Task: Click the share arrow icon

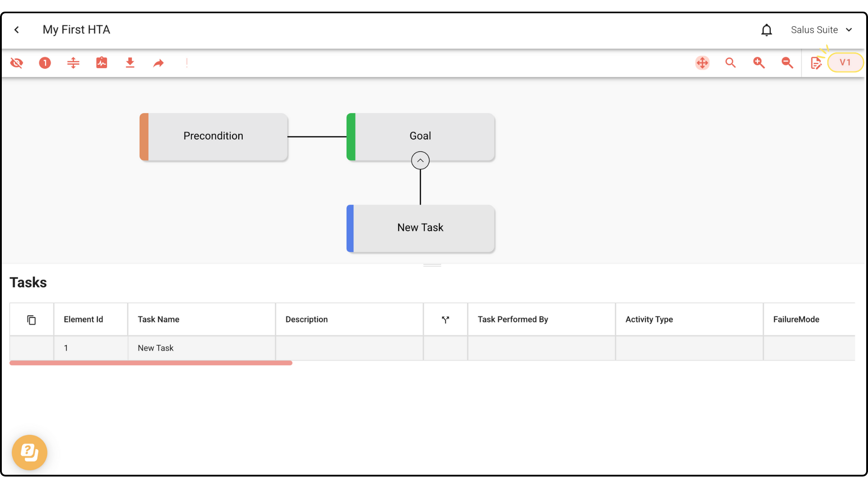Action: coord(158,63)
